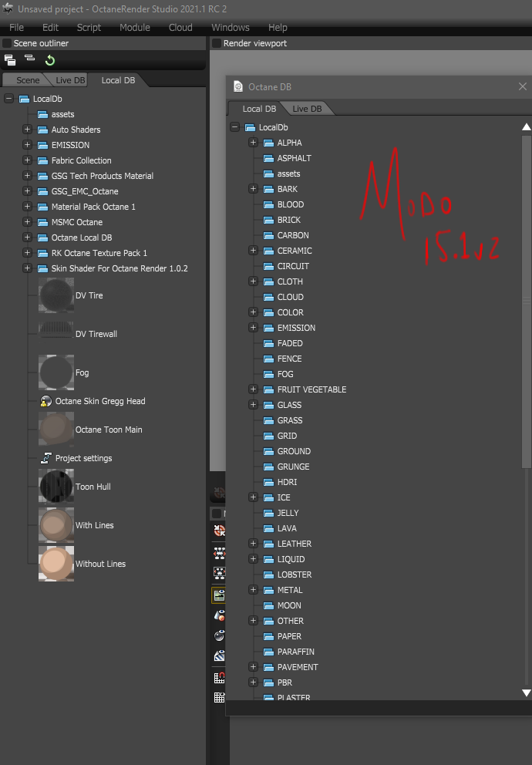This screenshot has height=765, width=532.
Task: Select the Fog material thumbnail
Action: coord(56,372)
